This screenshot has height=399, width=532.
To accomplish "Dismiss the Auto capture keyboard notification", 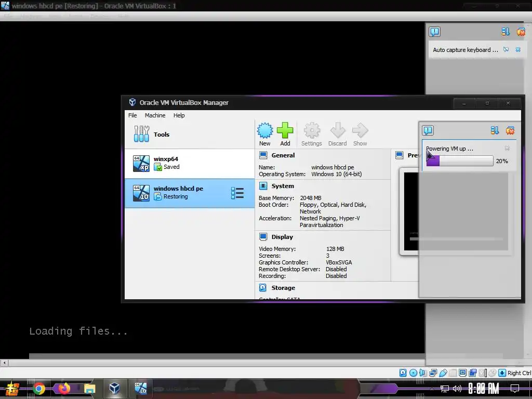I will point(518,49).
